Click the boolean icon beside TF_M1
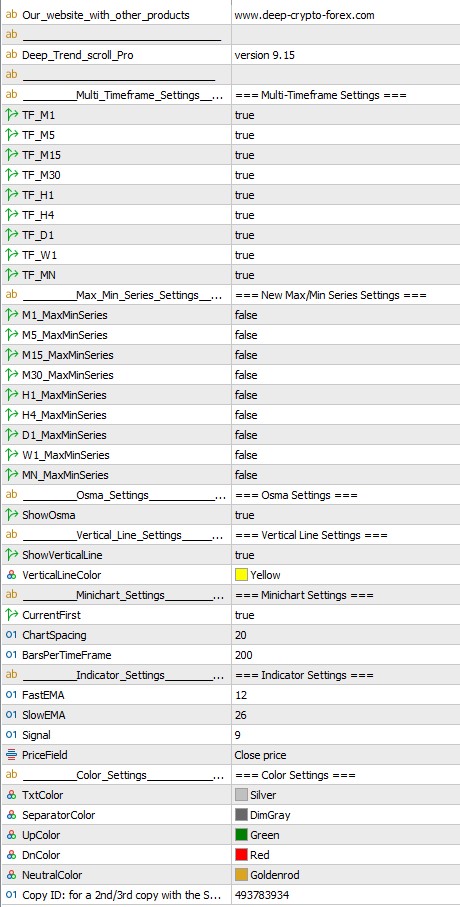Viewport: 460px width, 907px height. [12, 115]
